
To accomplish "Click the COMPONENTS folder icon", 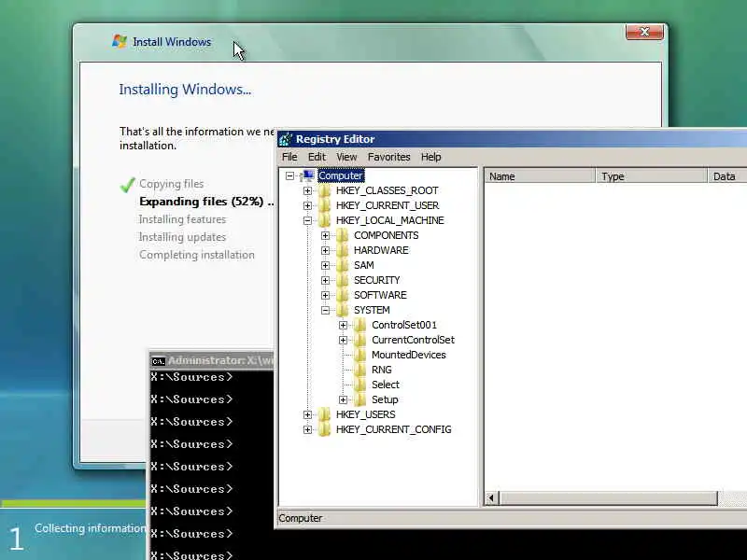I will [x=342, y=235].
